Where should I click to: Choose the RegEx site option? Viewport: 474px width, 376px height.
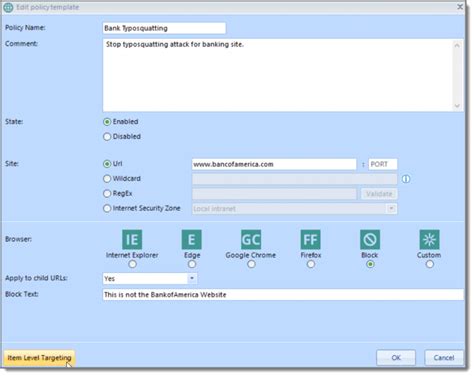point(107,193)
